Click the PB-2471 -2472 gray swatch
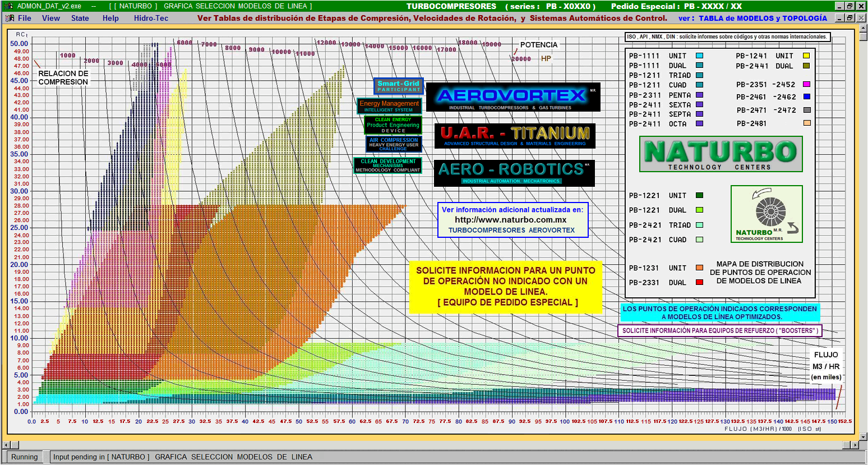Image resolution: width=868 pixels, height=465 pixels. (x=806, y=110)
